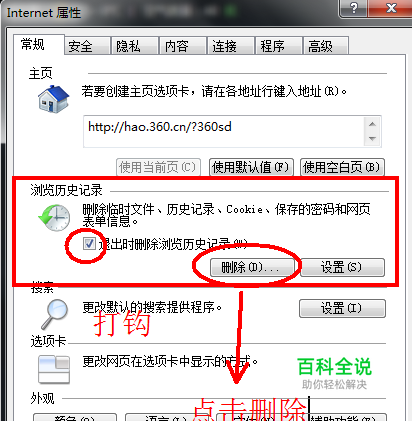Click the 删除(D)... button
Image resolution: width=412 pixels, height=421 pixels.
(252, 267)
